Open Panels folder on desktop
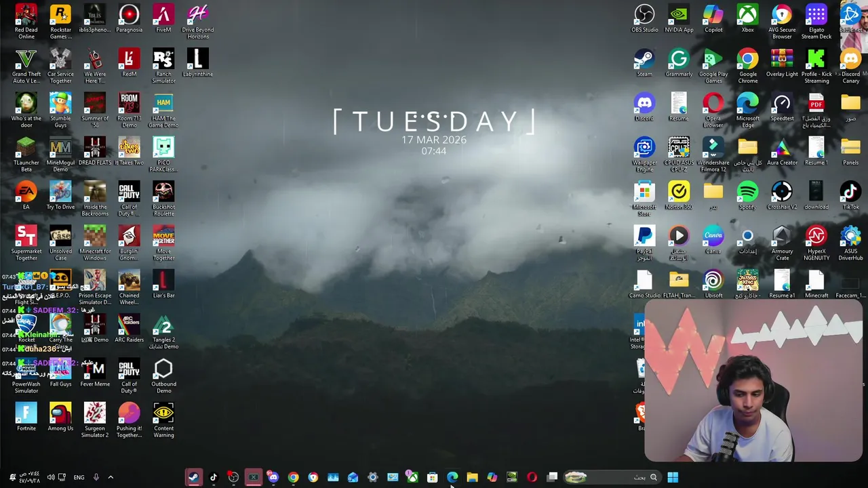This screenshot has height=488, width=868. click(x=851, y=152)
